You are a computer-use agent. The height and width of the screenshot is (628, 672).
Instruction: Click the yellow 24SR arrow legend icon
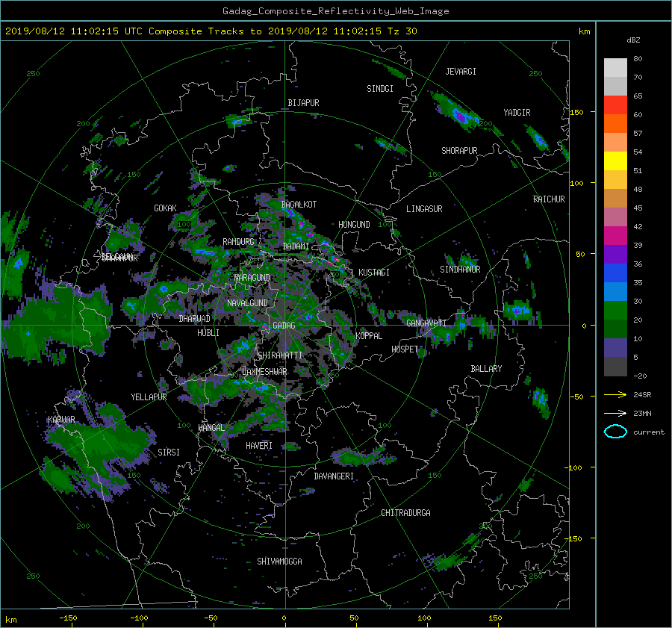coord(615,394)
